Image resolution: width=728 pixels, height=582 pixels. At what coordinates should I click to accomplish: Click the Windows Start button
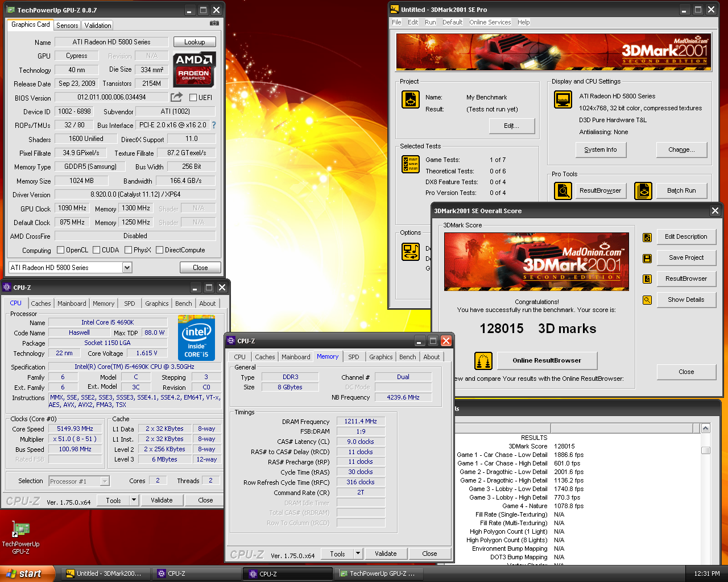coord(28,573)
